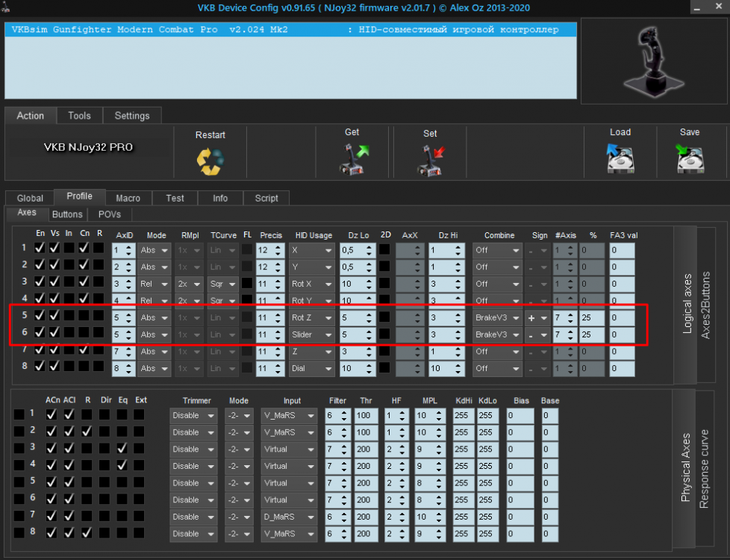Screen dimensions: 730x560
Task: Toggle the Eq checkbox for physical axis 3
Action: pos(122,449)
